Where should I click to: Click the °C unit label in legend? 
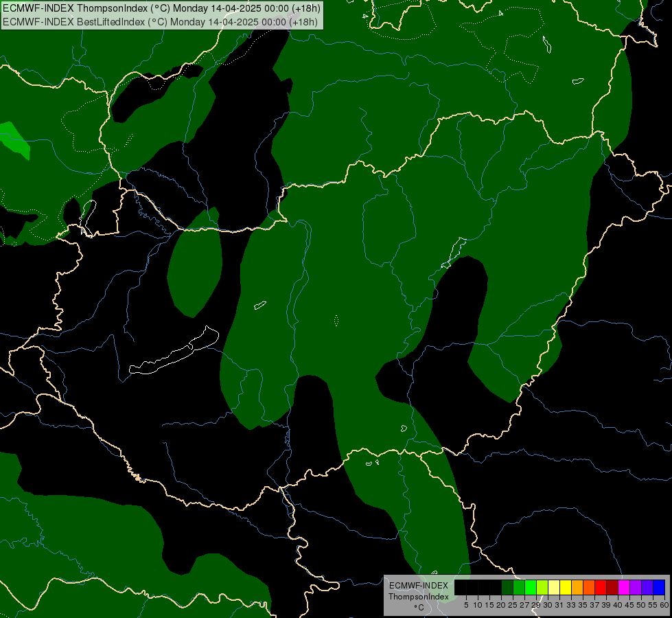419,607
